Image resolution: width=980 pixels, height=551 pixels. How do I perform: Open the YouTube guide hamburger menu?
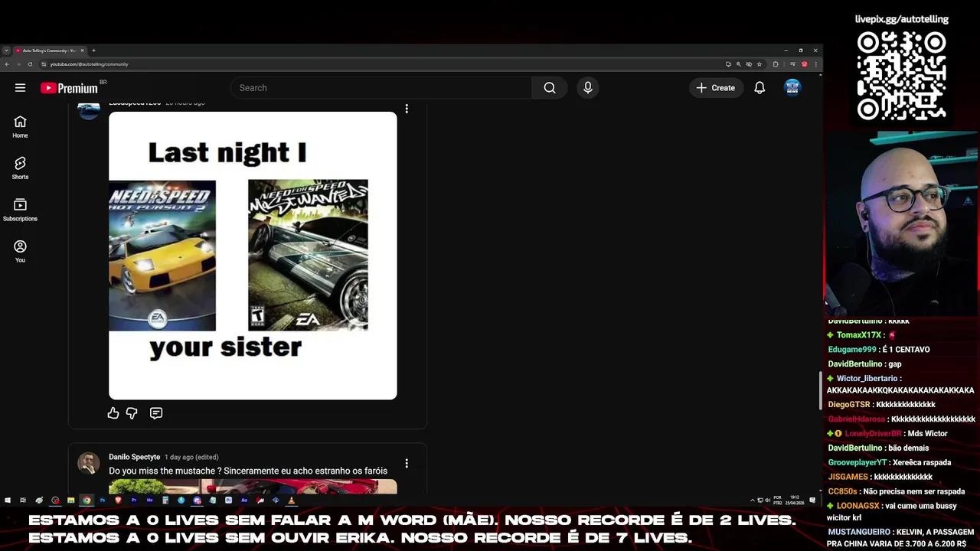point(20,88)
